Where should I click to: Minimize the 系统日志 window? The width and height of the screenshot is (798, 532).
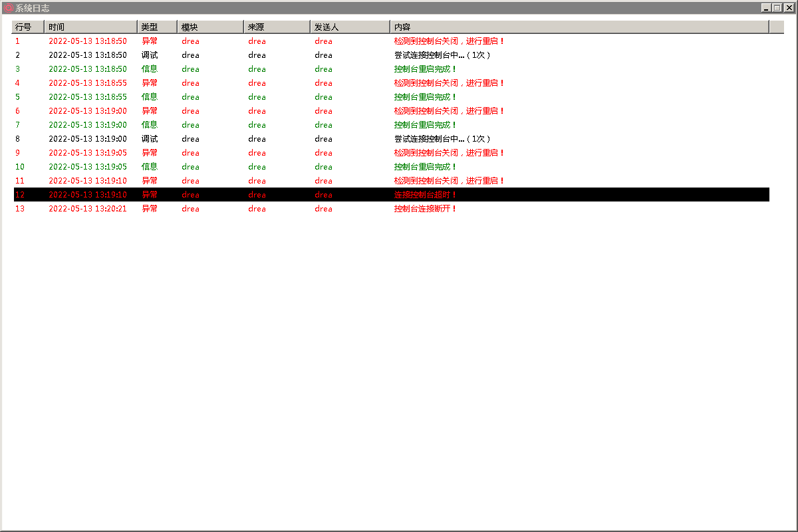pos(766,8)
